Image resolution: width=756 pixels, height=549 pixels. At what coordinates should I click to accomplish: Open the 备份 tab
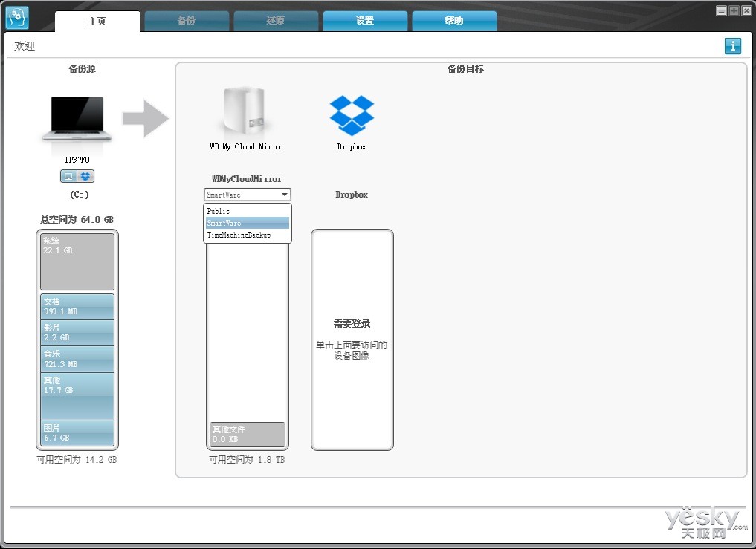(x=187, y=21)
